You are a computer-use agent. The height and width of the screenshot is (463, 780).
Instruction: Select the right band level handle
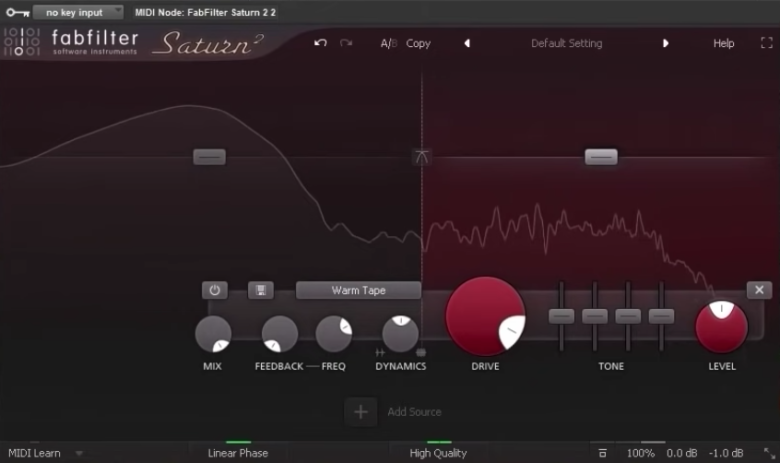[x=601, y=157]
